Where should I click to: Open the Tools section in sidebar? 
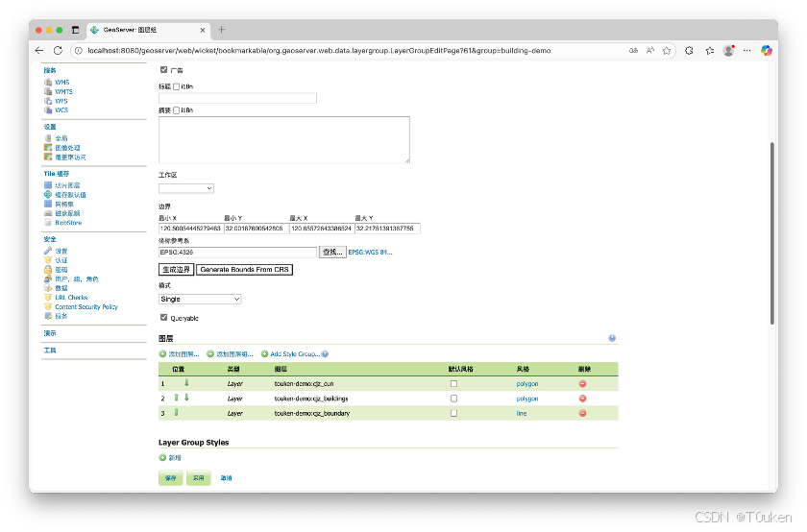[x=50, y=351]
